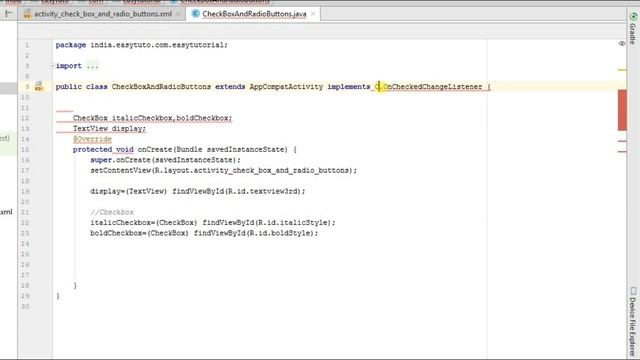The image size is (640, 360).
Task: Open the Device File Explorer panel
Action: point(632,327)
